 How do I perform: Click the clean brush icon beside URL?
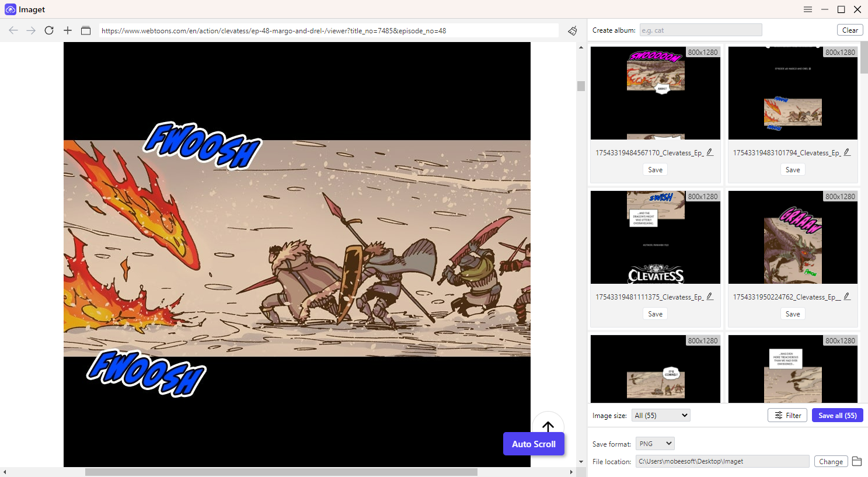click(x=572, y=30)
